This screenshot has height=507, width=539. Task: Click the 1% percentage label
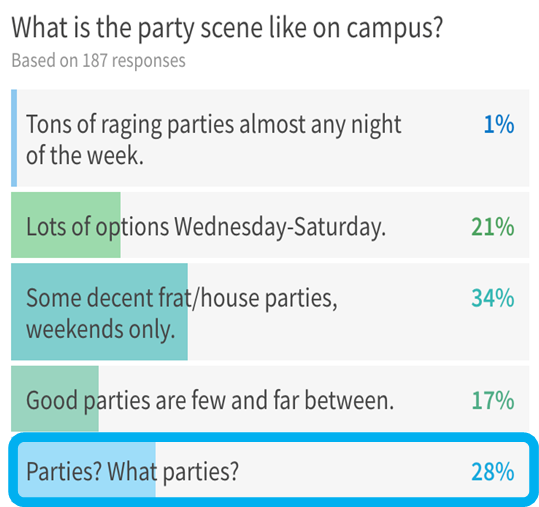coord(499,124)
